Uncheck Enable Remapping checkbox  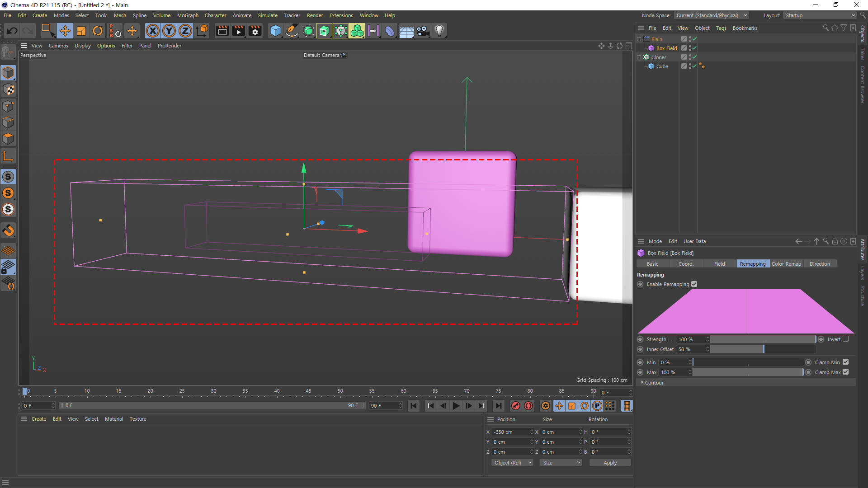pos(694,284)
